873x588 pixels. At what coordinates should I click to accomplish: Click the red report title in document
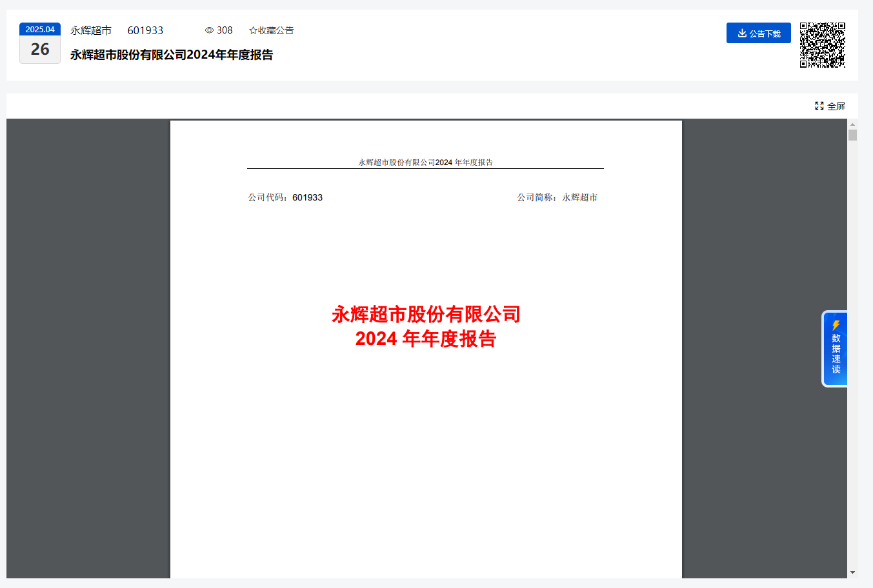(426, 326)
